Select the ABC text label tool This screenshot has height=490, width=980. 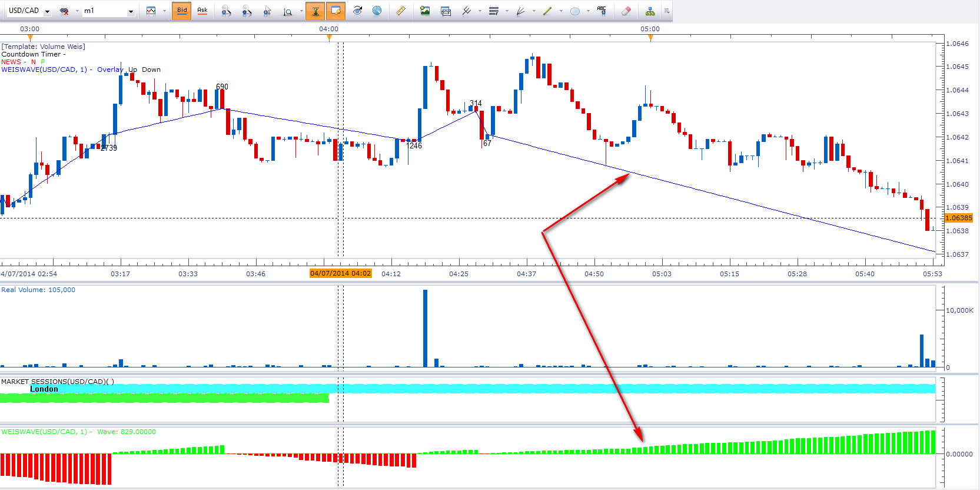click(x=602, y=11)
